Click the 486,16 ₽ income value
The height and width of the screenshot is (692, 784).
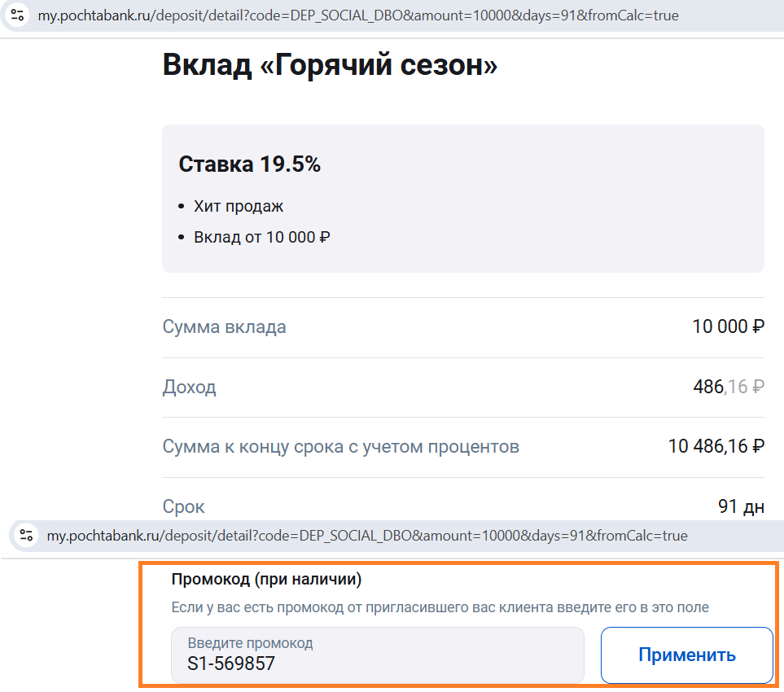729,387
